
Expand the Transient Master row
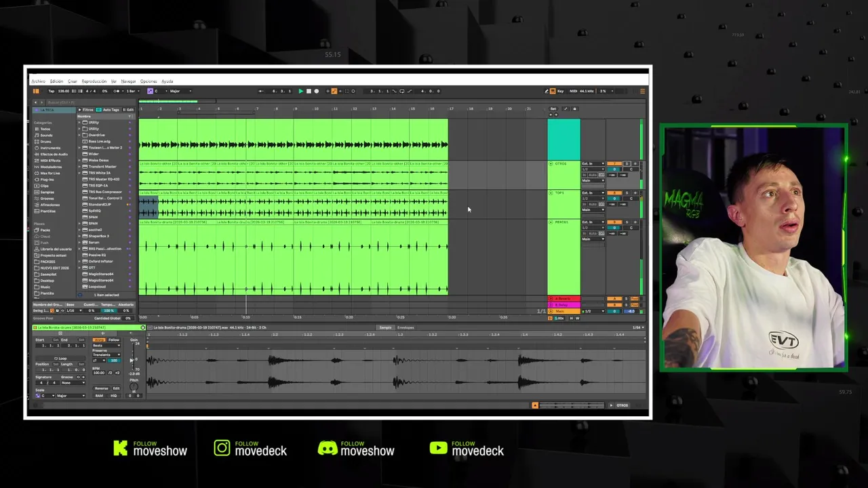(79, 167)
